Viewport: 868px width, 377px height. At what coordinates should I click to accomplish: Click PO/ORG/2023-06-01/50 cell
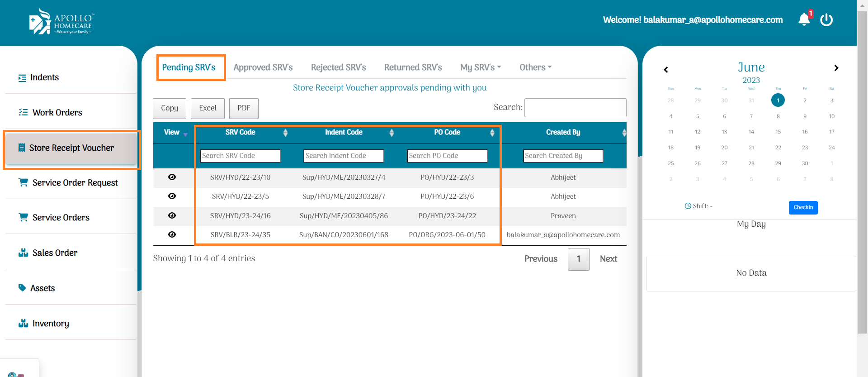[447, 235]
